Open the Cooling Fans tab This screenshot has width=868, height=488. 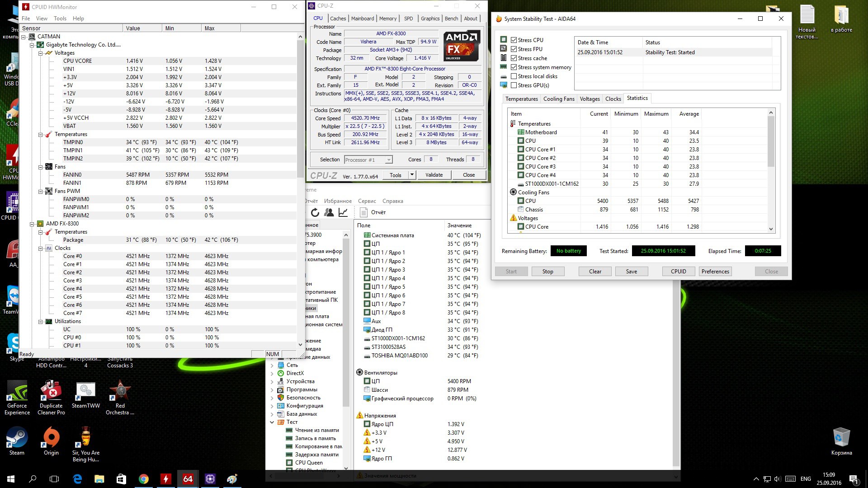pyautogui.click(x=559, y=99)
